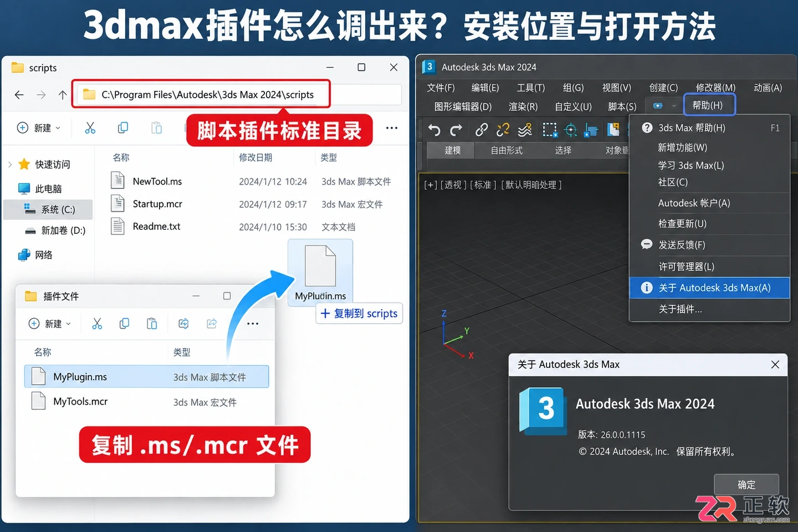The height and width of the screenshot is (532, 798).
Task: Select the Link tool icon in 3ds Max
Action: tap(481, 130)
